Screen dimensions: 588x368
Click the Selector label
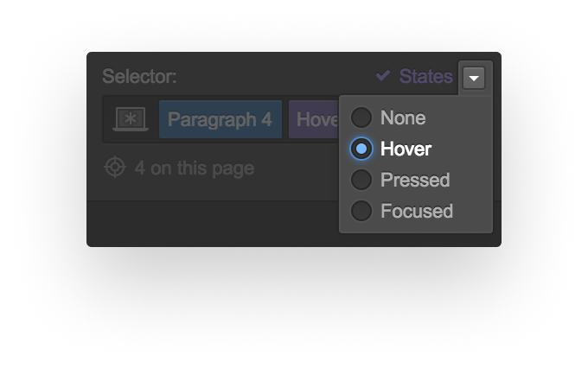tap(139, 76)
